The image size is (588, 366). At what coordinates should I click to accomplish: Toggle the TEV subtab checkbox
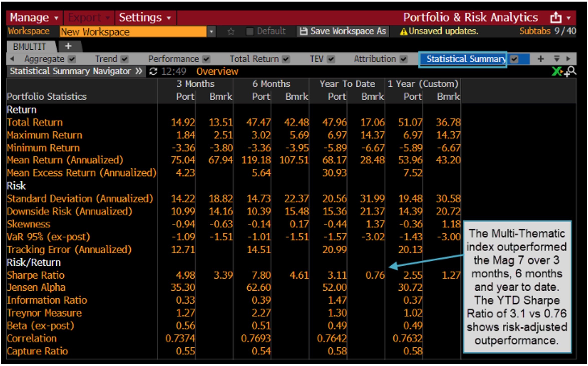(331, 59)
